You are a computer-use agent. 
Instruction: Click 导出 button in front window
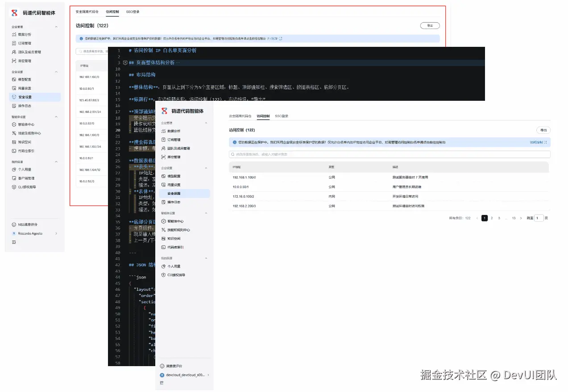543,130
